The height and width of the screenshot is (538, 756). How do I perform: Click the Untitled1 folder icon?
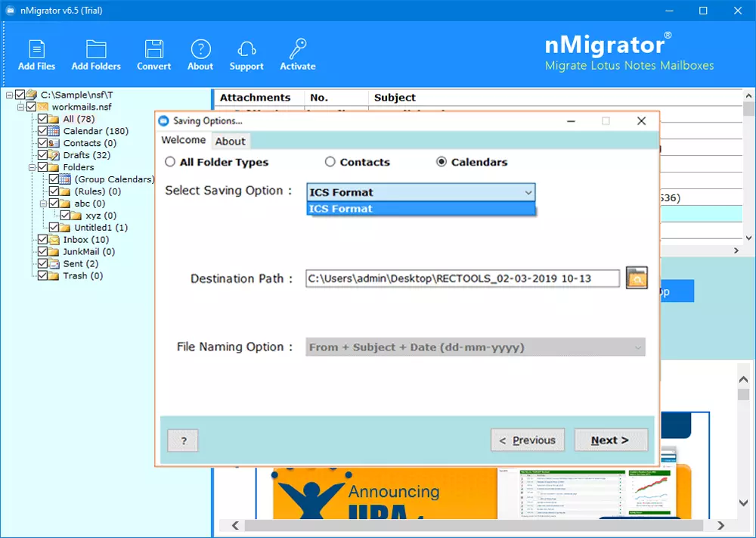coord(65,228)
